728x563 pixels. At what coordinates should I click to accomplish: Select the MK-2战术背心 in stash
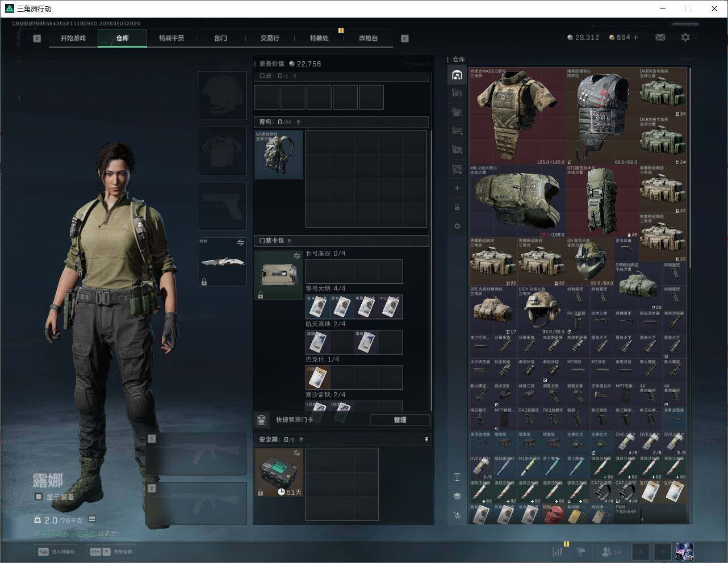click(x=517, y=201)
